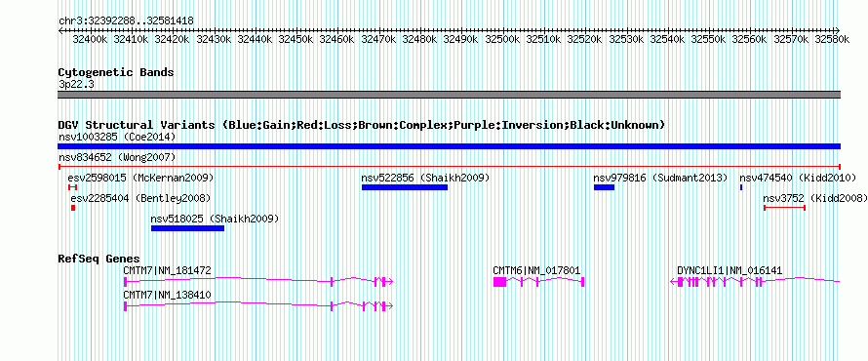Click the 3p22.3 band label
This screenshot has height=361, width=868.
click(76, 84)
